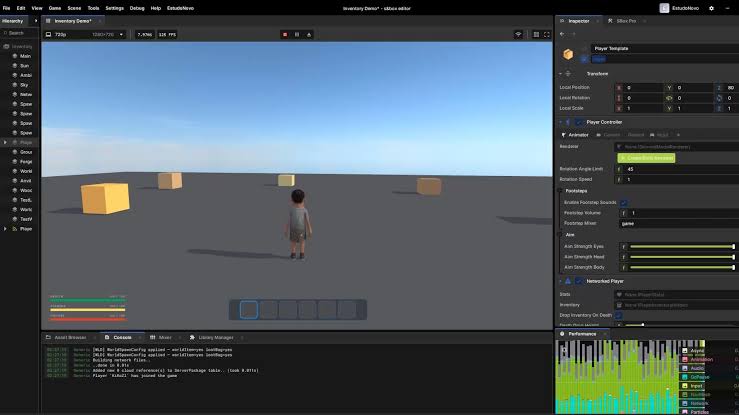Image resolution: width=739 pixels, height=415 pixels.
Task: Toggle the Networked Player enabled checkbox
Action: click(579, 281)
